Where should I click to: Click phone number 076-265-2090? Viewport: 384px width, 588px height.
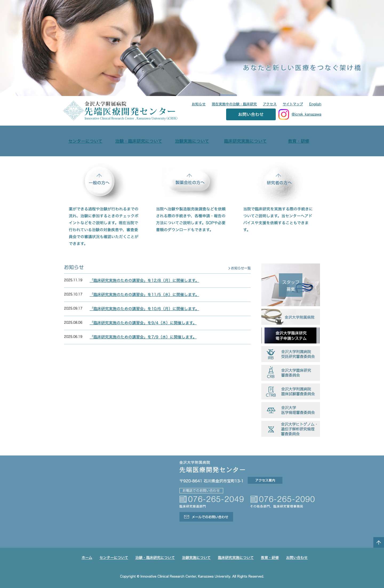click(x=287, y=499)
